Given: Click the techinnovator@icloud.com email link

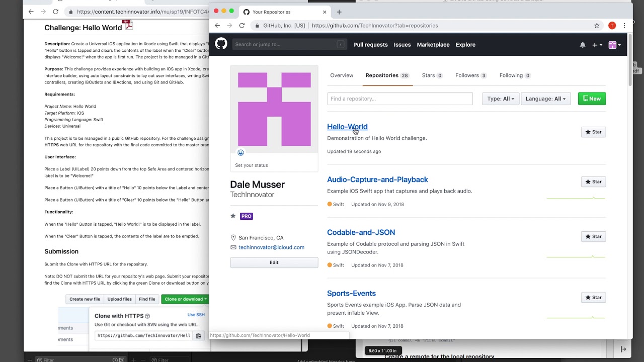Looking at the screenshot, I should point(271,247).
